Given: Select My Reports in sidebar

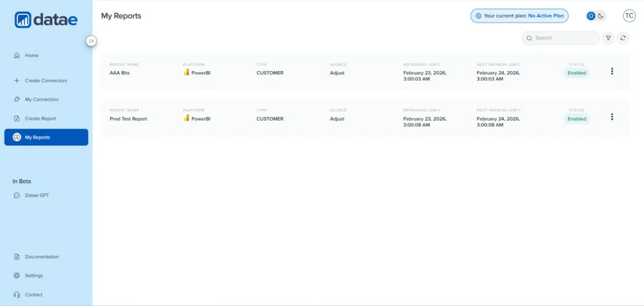Looking at the screenshot, I should (x=46, y=137).
